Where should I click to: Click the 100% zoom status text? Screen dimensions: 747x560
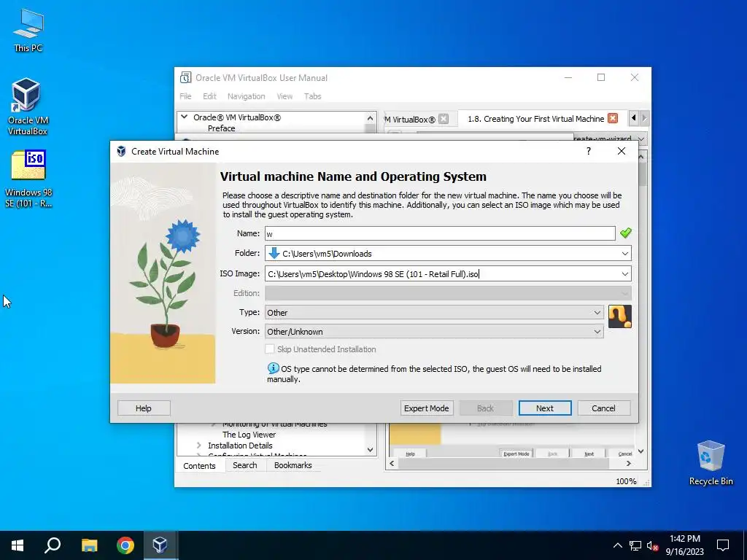(626, 481)
